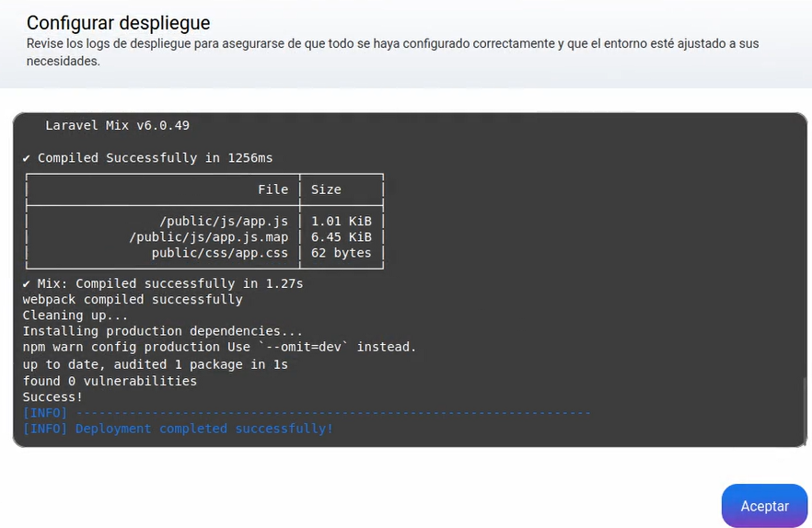Viewport: 812px width, 528px height.
Task: Click the '6.45 KiB' size value
Action: 342,237
